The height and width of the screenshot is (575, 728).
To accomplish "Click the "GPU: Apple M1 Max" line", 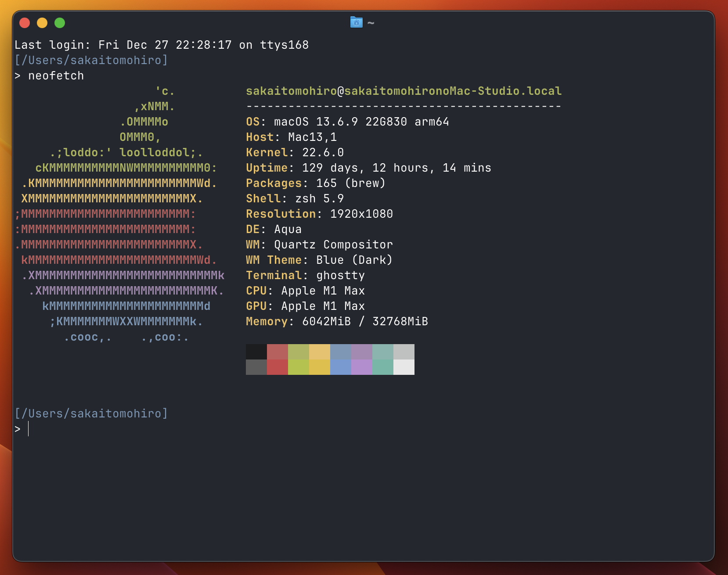I will [306, 306].
